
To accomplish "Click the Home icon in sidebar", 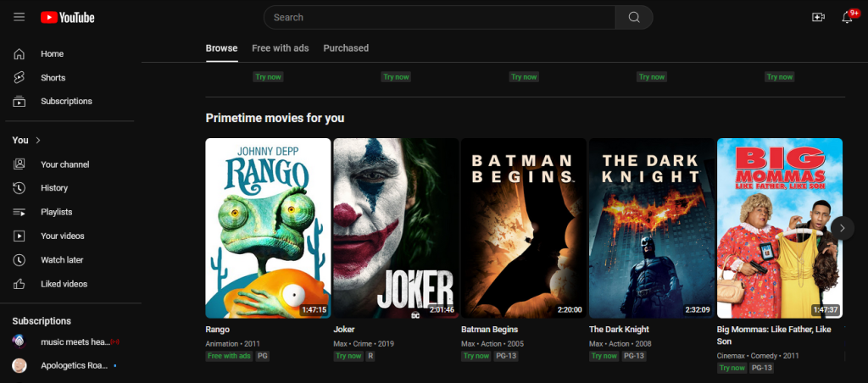I will 19,53.
